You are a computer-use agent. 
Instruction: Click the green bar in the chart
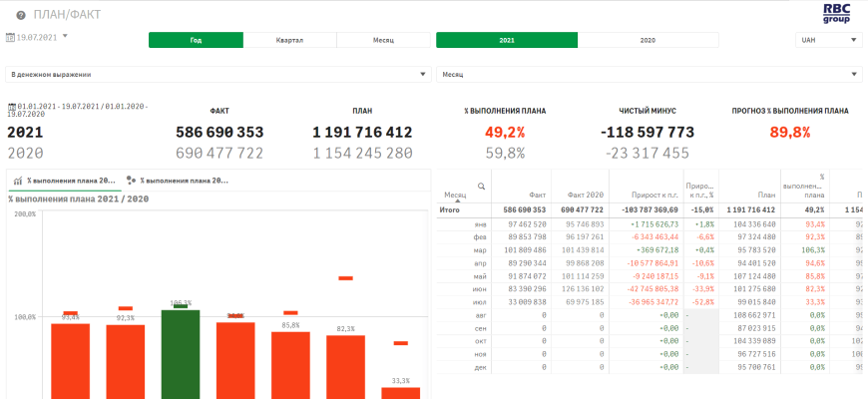pyautogui.click(x=181, y=354)
